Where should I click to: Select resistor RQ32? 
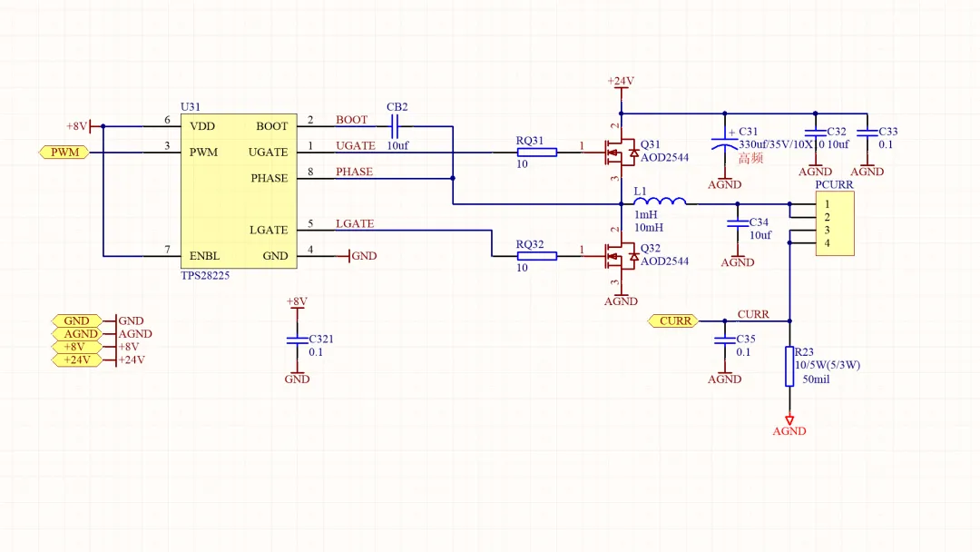click(537, 256)
